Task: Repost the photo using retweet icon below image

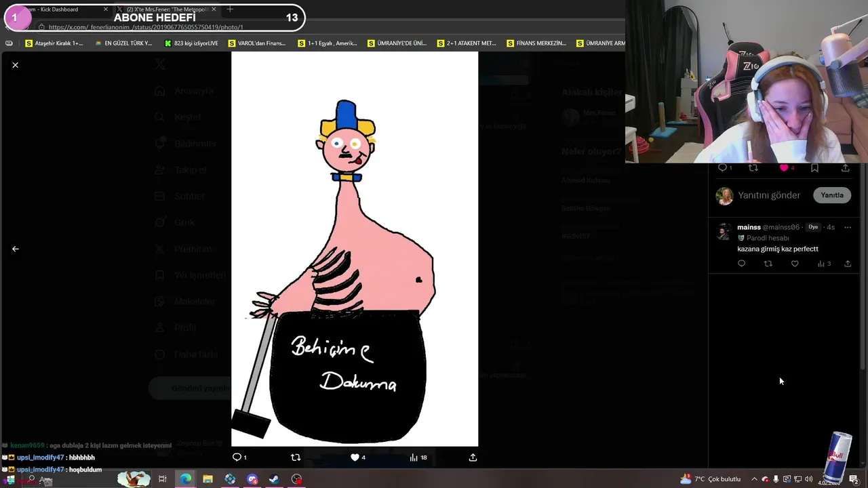Action: pyautogui.click(x=295, y=457)
